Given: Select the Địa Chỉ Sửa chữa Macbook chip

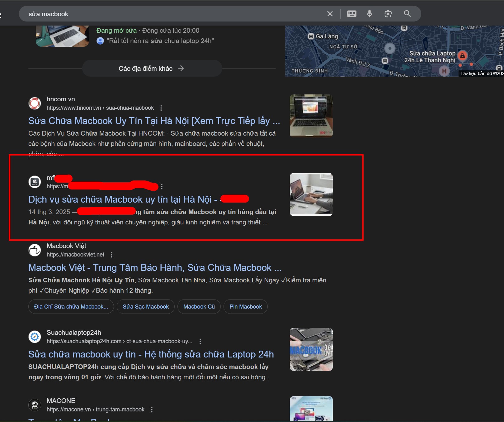Looking at the screenshot, I should point(71,307).
